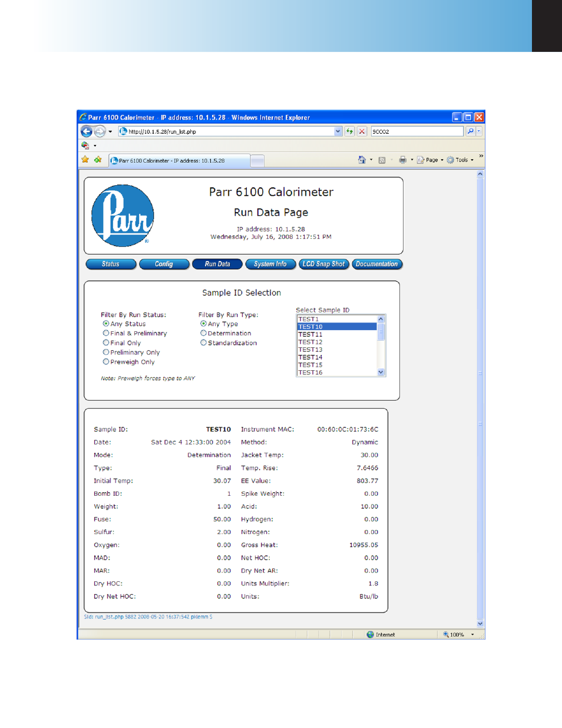Refresh the page with the green arrows icon
Image resolution: width=562 pixels, height=728 pixels.
pos(350,131)
